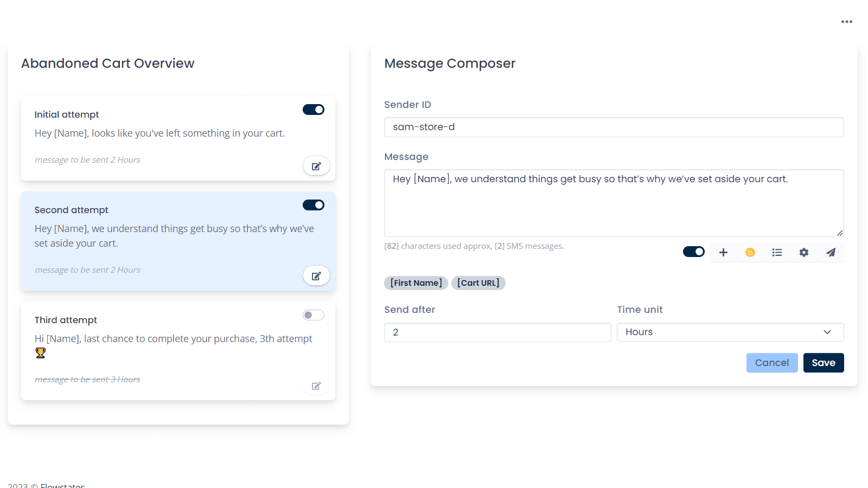Viewport: 868px width, 488px height.
Task: Expand the Time unit Hours dropdown
Action: (730, 332)
